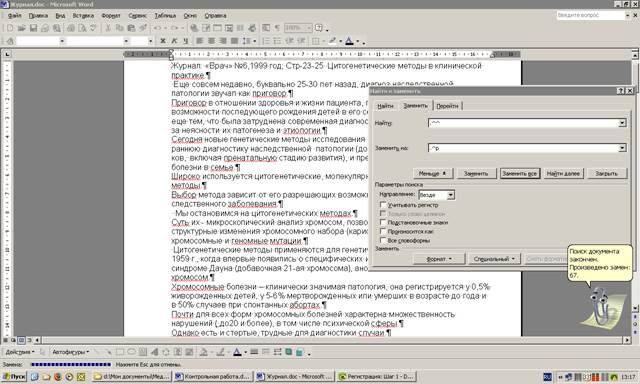Image resolution: width=640 pixels, height=384 pixels.
Task: Enable 'Учитывать регистр' checkbox
Action: (x=383, y=205)
